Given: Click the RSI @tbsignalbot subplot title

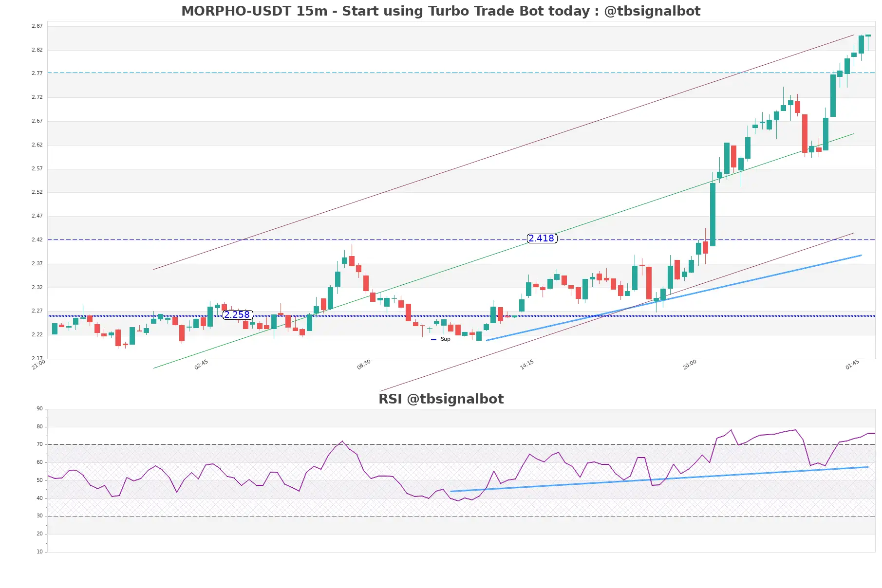Looking at the screenshot, I should coord(441,399).
